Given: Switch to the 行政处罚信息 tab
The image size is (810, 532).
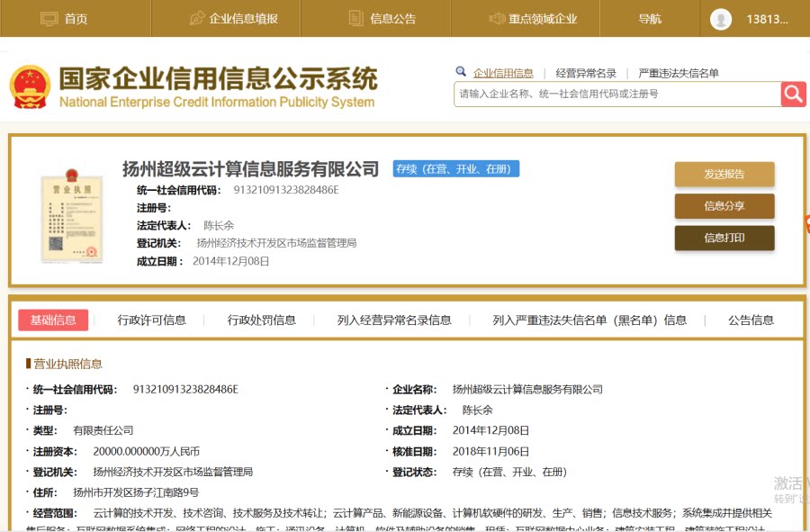Looking at the screenshot, I should click(x=261, y=320).
